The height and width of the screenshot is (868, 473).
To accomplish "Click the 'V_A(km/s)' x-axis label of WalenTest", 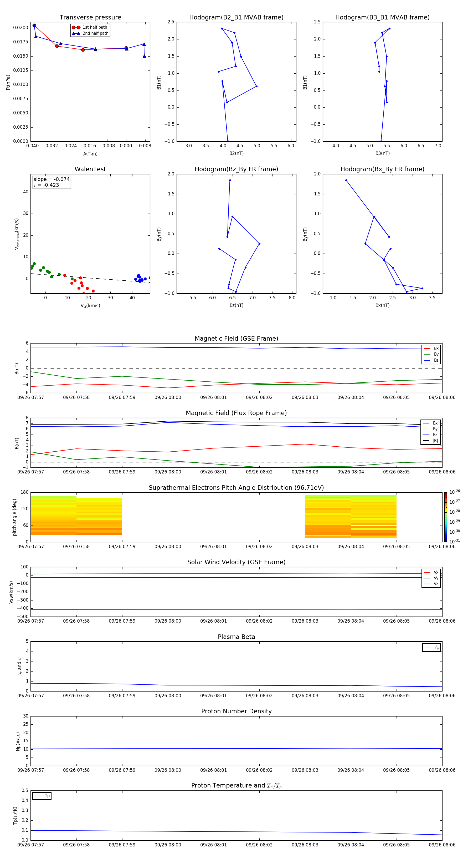I will (90, 306).
